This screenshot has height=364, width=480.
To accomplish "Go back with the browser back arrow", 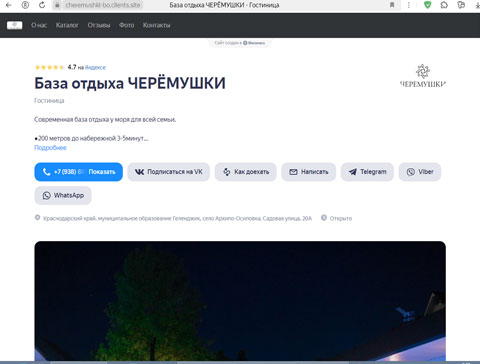I will (9, 5).
